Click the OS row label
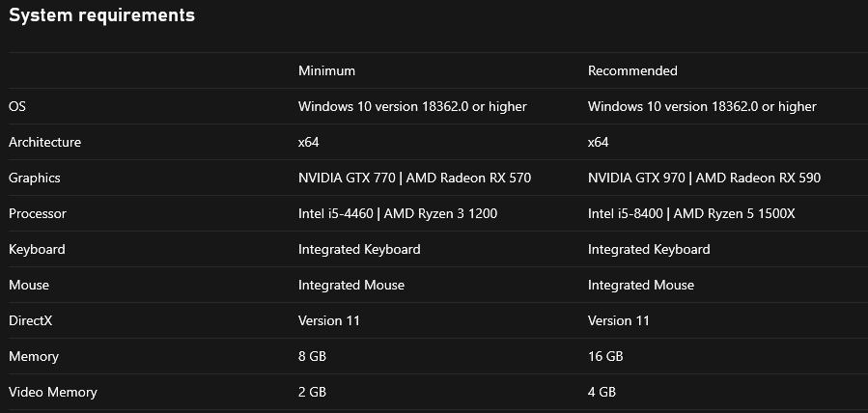Screen dimensions: 868x413 [x=17, y=106]
